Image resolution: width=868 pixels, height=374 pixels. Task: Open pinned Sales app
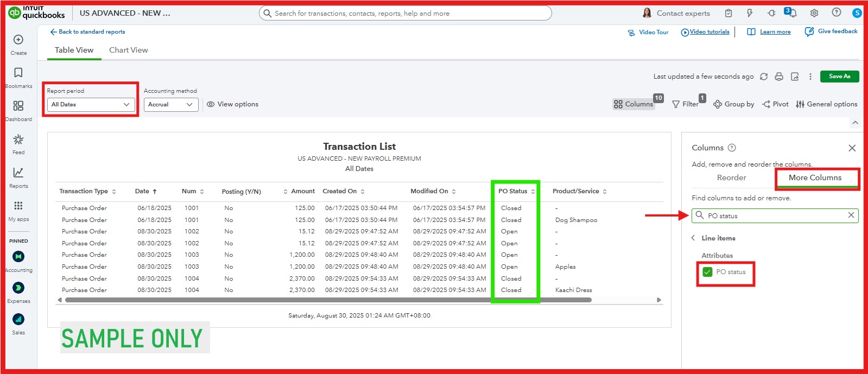coord(18,324)
